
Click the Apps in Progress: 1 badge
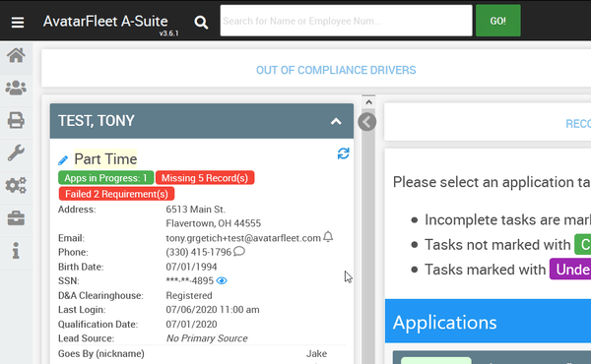point(106,178)
